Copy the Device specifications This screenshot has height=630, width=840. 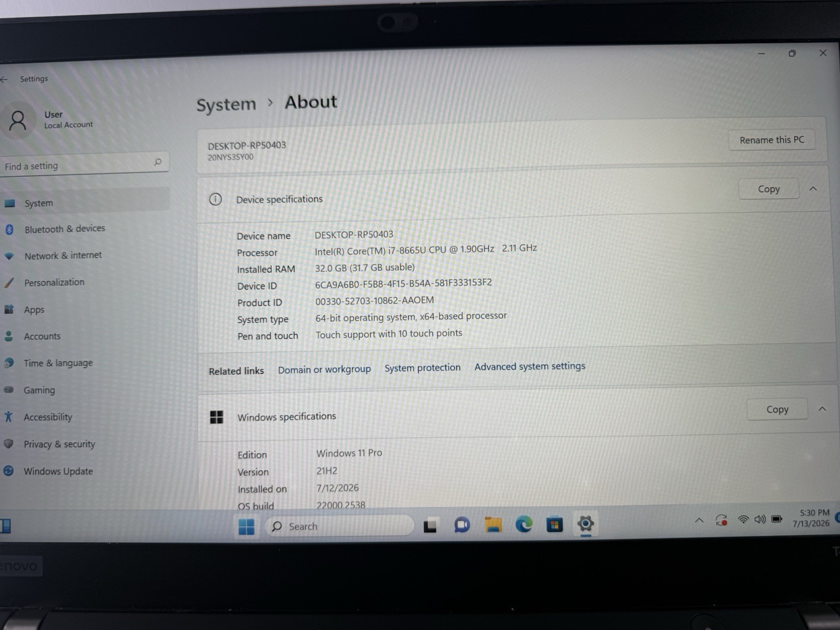(769, 189)
